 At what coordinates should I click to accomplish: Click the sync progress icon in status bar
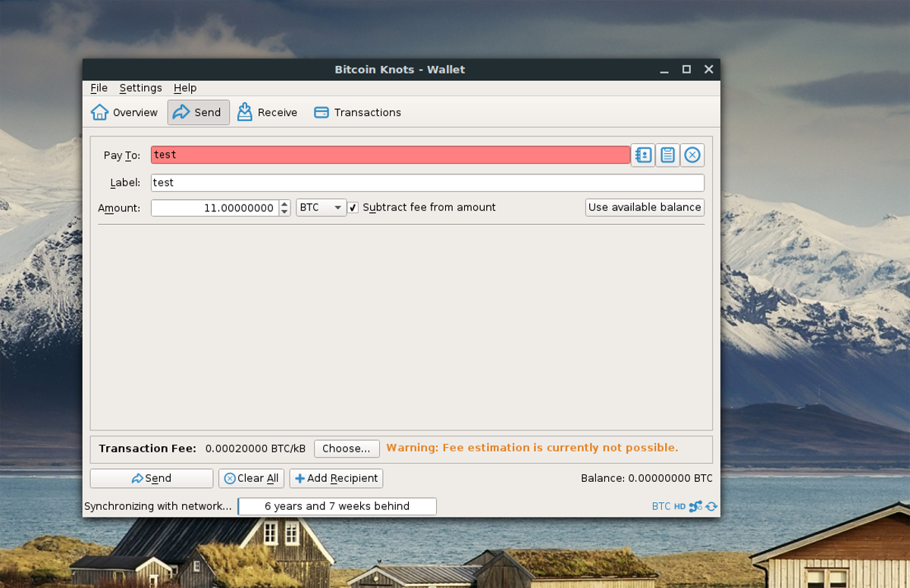[x=711, y=506]
